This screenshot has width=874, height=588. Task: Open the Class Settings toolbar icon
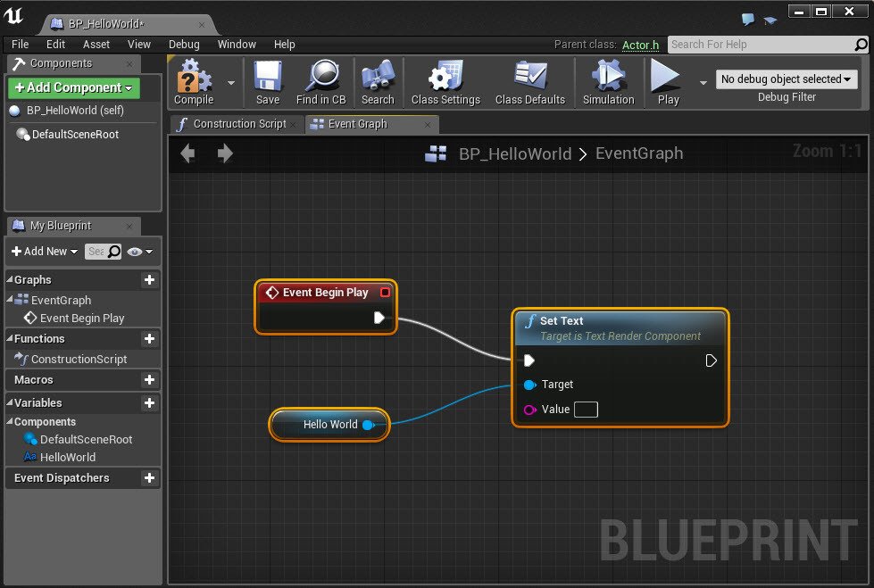(445, 78)
